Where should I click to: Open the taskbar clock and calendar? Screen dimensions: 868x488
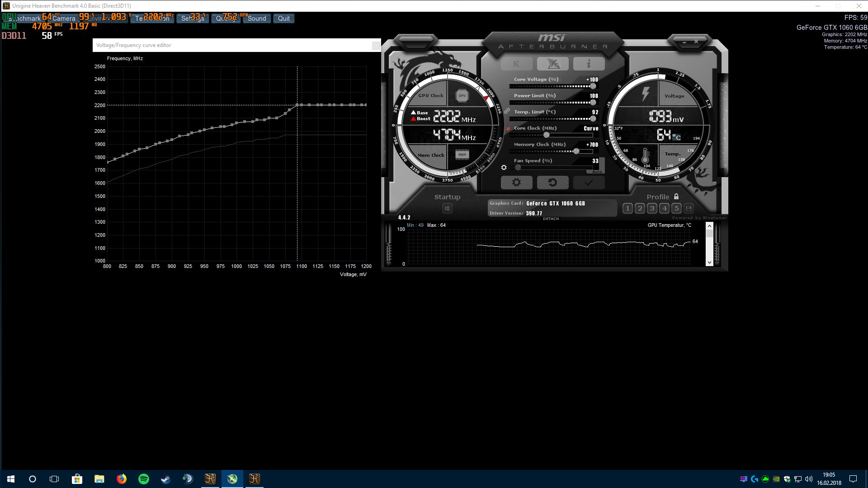829,479
